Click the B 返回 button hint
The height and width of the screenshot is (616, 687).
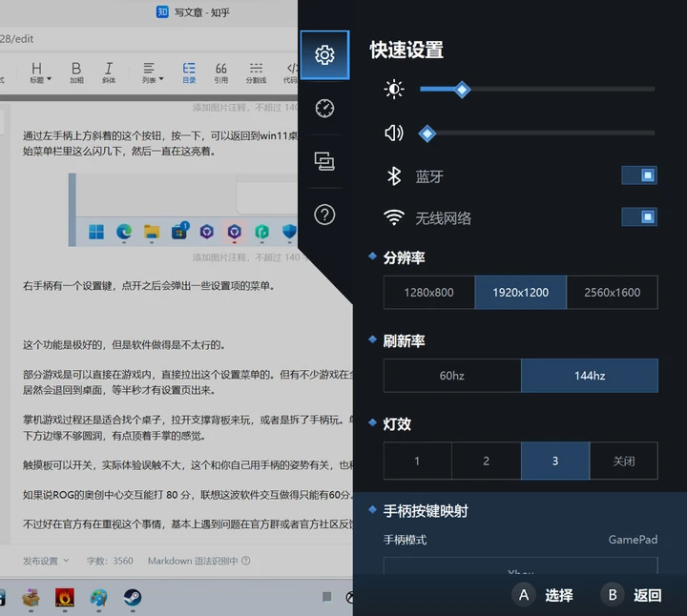pos(632,595)
